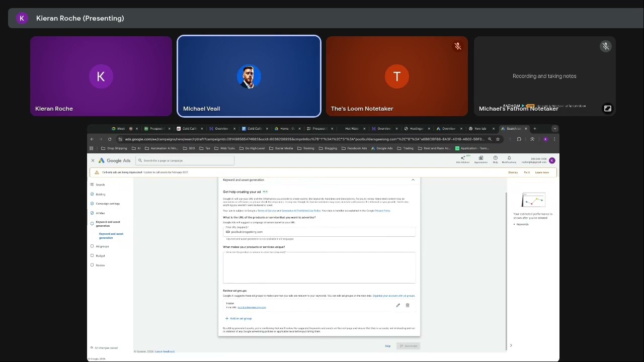This screenshot has height=362, width=644.
Task: Edit the Home ad group with pencil icon
Action: click(398, 305)
